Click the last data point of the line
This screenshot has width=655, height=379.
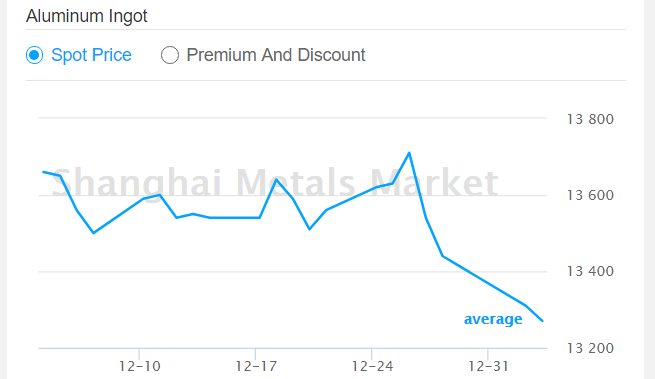pyautogui.click(x=542, y=321)
